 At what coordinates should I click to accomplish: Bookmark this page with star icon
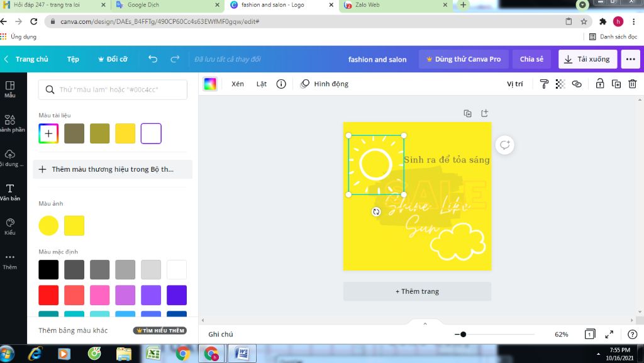pos(584,21)
